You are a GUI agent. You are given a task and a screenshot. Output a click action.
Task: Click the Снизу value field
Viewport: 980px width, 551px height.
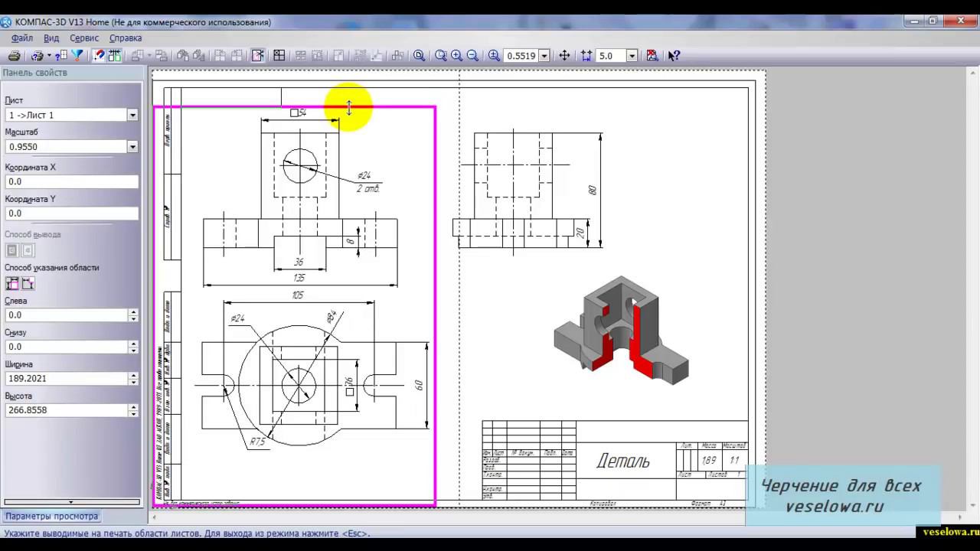(x=67, y=347)
